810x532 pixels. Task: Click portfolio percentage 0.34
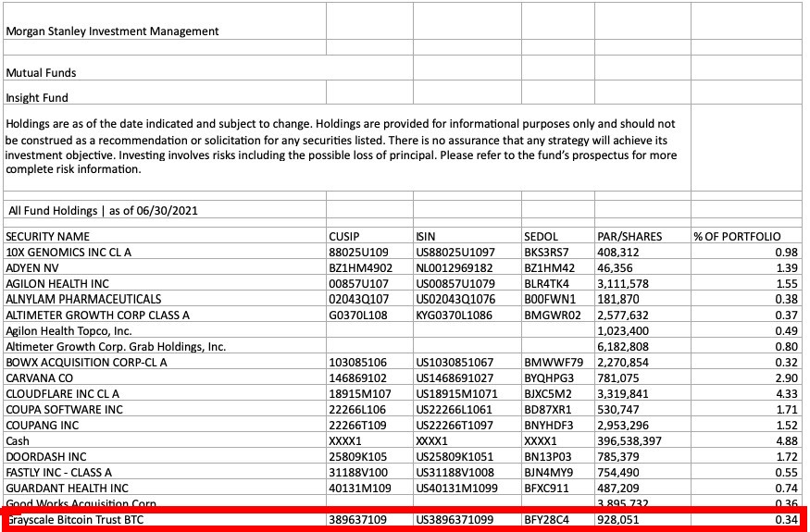(x=746, y=520)
